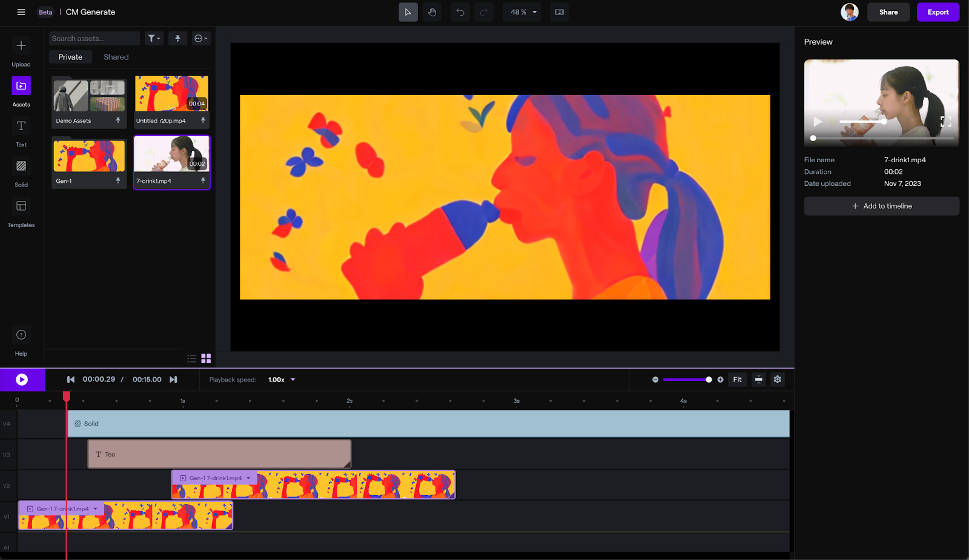Screen dimensions: 969x560
Task: Click the Export button
Action: (938, 12)
